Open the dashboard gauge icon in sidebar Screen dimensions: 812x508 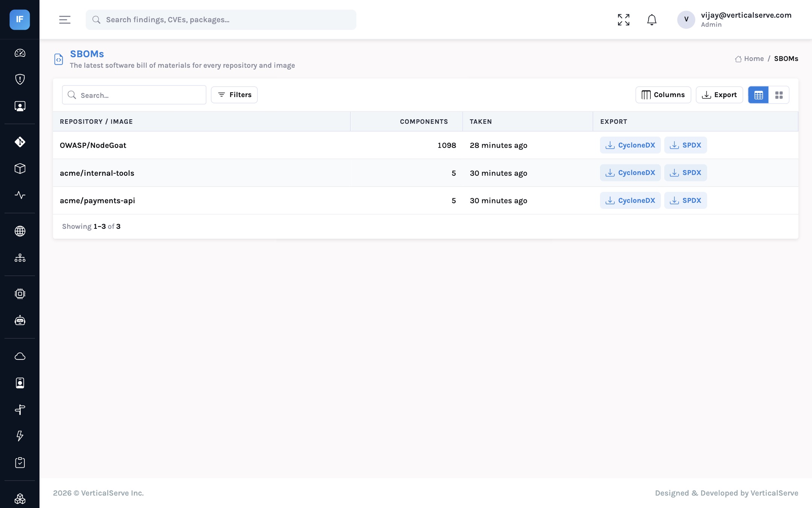(x=20, y=53)
